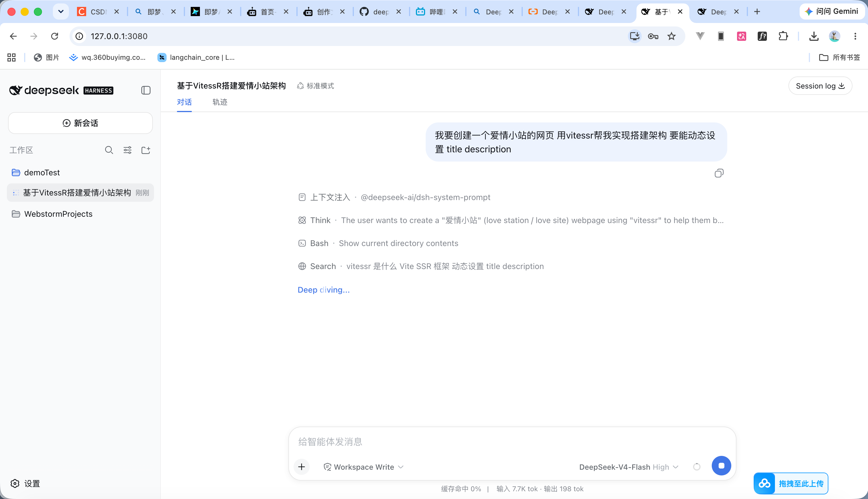Screen dimensions: 868x499
Task: Focus the 给智能体发消息 message input
Action: pos(512,442)
